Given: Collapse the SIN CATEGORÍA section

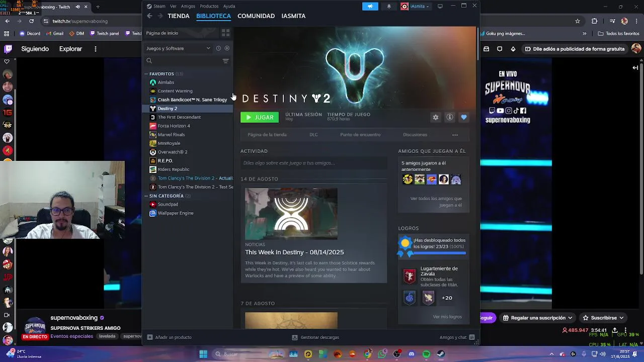Looking at the screenshot, I should [146, 196].
